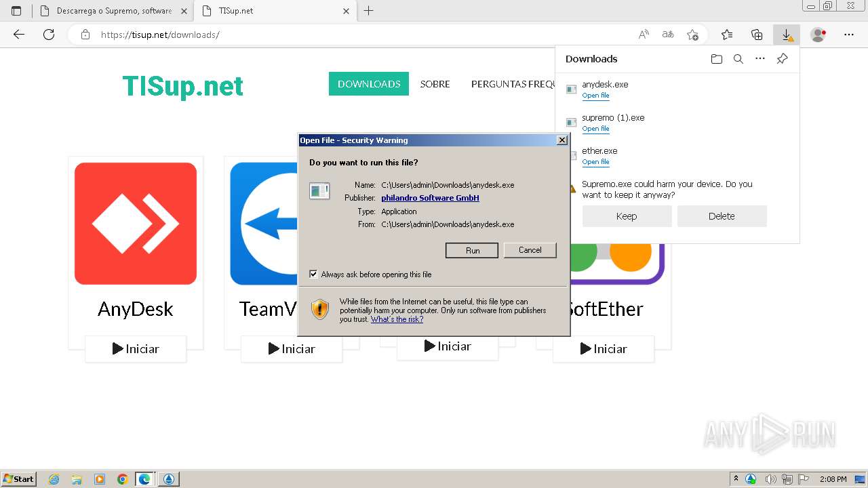Open file link under anydesk.exe
Screen dimensions: 868x488
pyautogui.click(x=595, y=96)
